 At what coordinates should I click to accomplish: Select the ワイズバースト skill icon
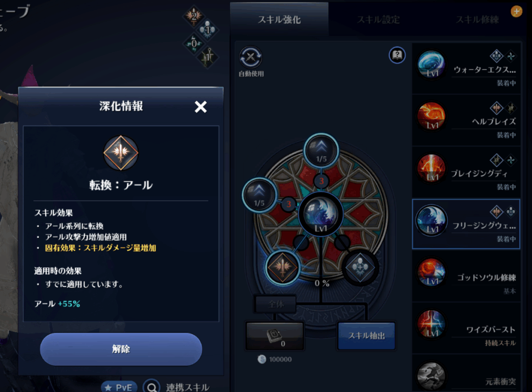pos(432,324)
